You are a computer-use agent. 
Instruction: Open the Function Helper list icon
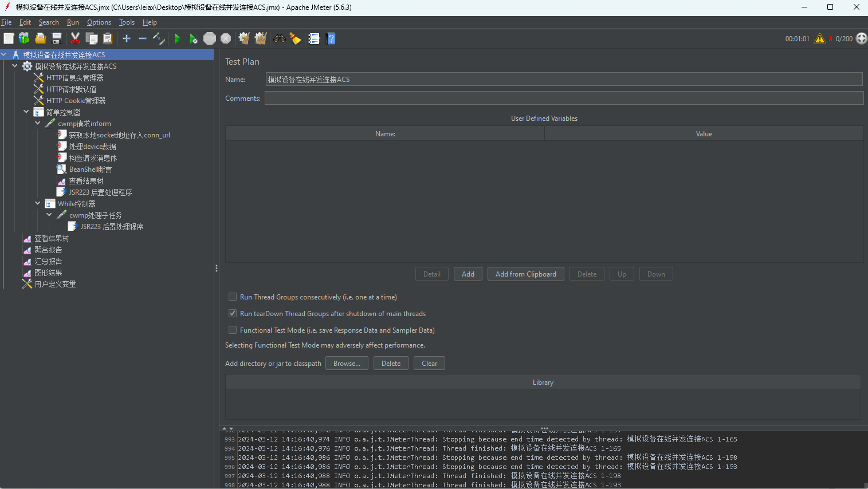click(314, 38)
